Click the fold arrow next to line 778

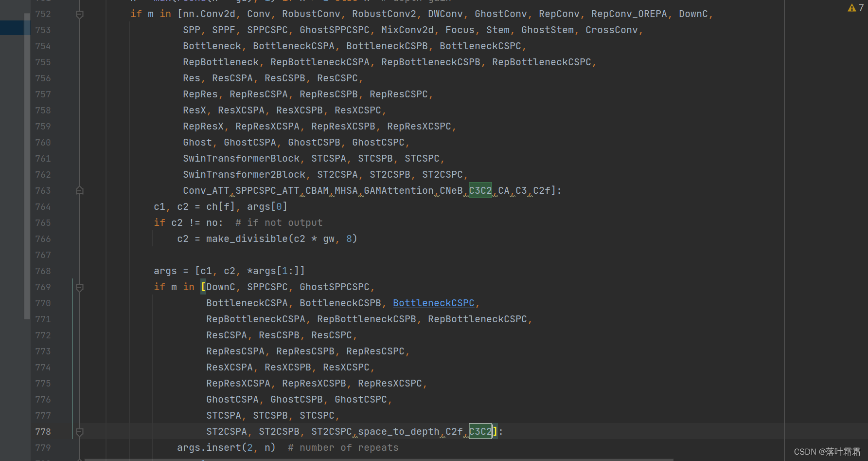(x=79, y=431)
